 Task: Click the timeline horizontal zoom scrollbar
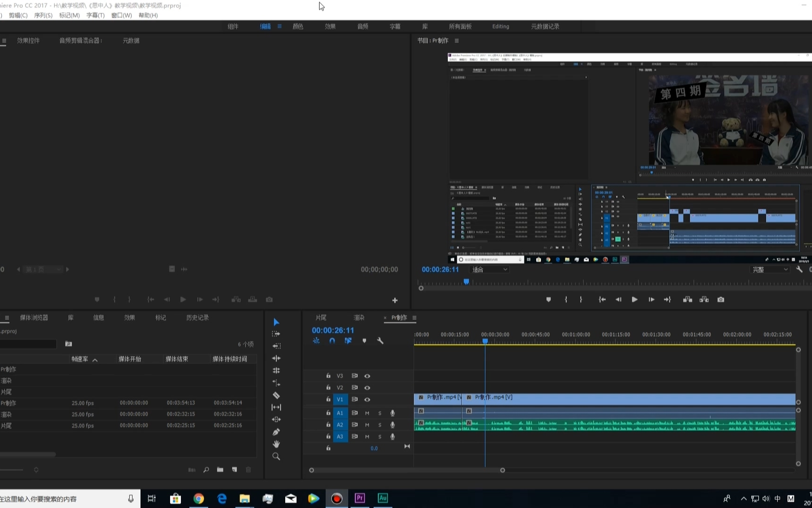(x=407, y=470)
